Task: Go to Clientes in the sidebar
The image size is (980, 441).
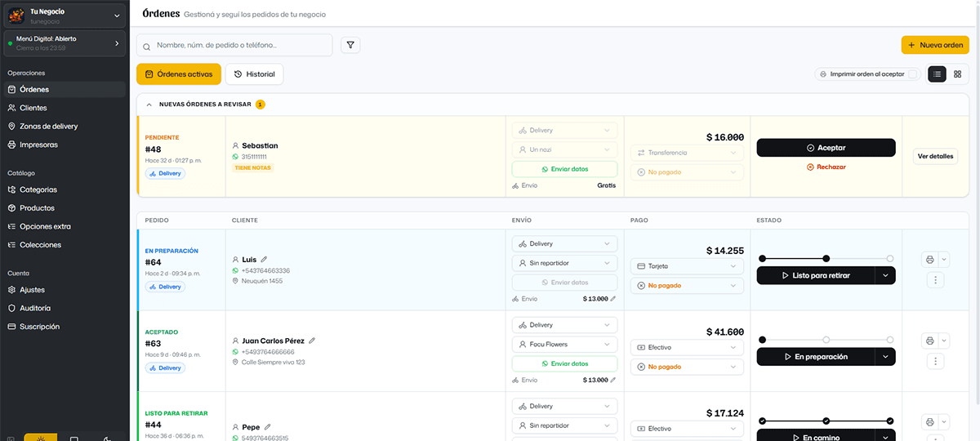Action: (x=65, y=108)
